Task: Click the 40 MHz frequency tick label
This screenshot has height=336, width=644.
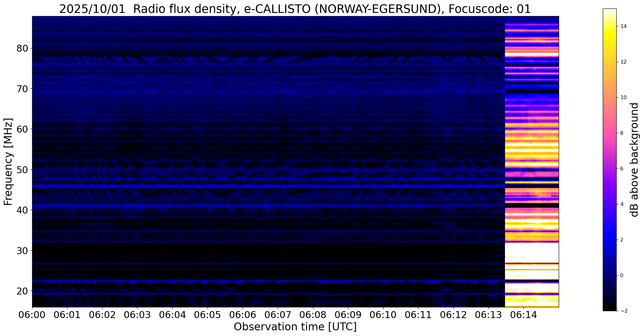Action: point(23,210)
